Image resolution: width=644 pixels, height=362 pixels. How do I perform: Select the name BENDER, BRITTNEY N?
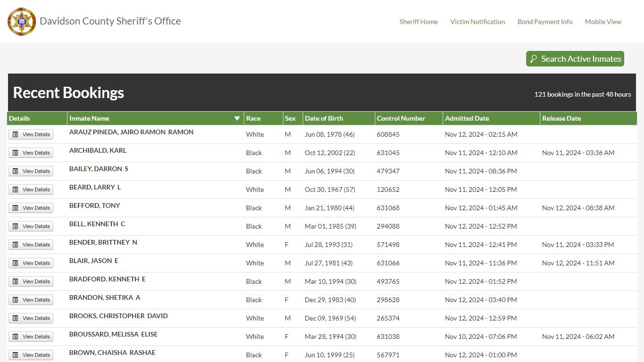103,242
